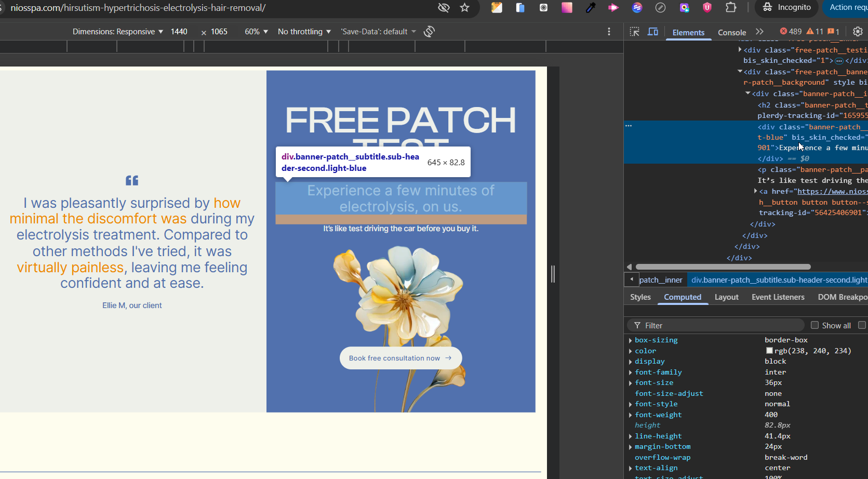Click Book free consultation now button
Image resolution: width=868 pixels, height=479 pixels.
tap(400, 358)
